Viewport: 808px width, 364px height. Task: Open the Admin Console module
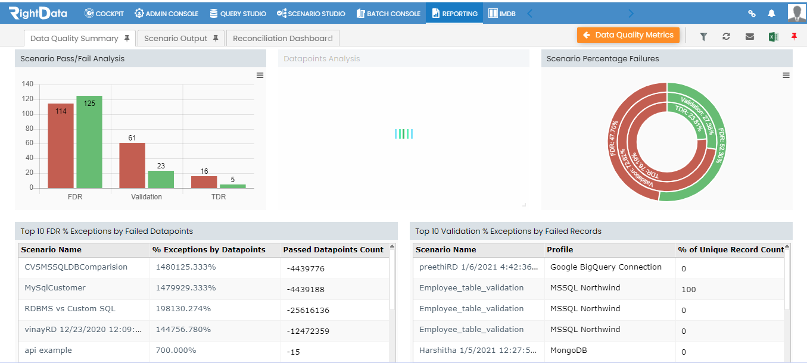tap(166, 13)
